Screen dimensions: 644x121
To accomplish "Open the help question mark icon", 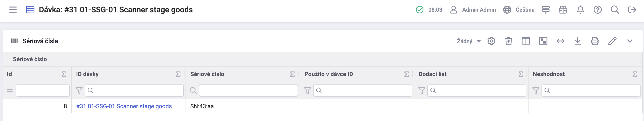I will [598, 10].
